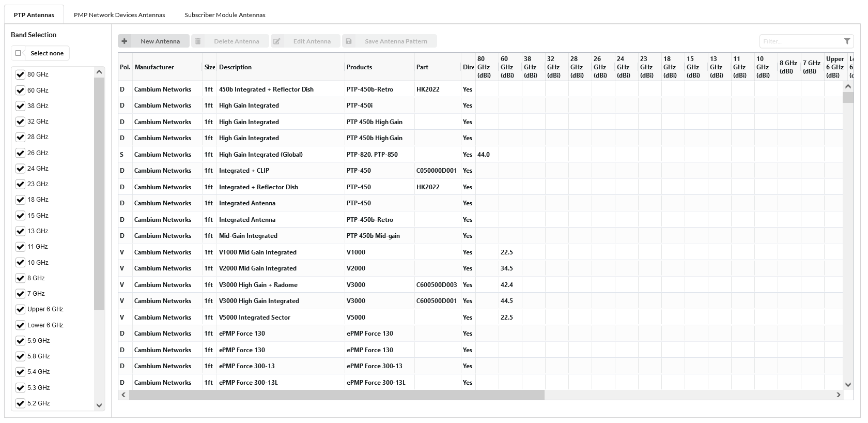
Task: Sort by Products column header
Action: (379, 67)
